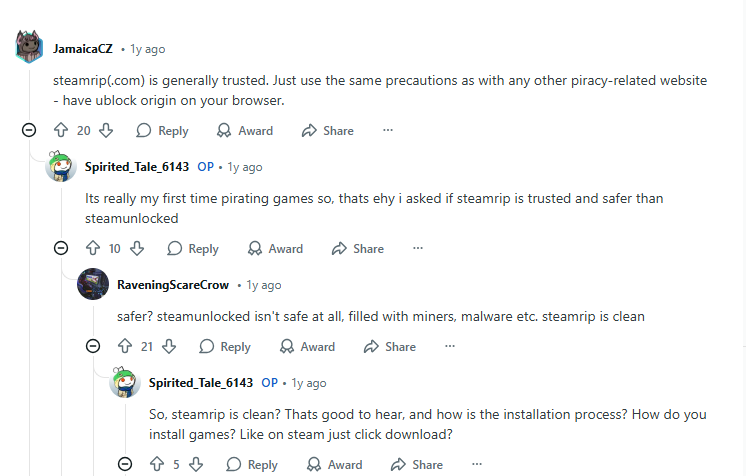Reply to JamaicaCZ's comment
The height and width of the screenshot is (476, 746).
click(x=162, y=131)
